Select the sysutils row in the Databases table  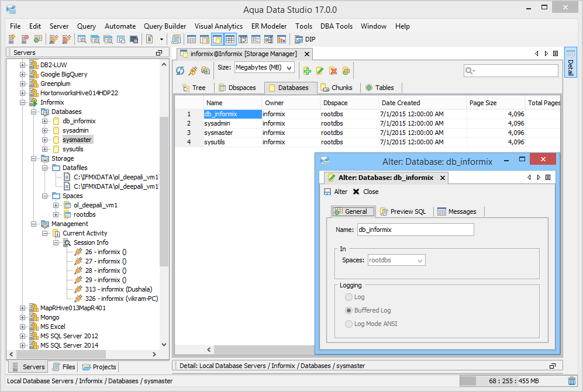pos(367,142)
